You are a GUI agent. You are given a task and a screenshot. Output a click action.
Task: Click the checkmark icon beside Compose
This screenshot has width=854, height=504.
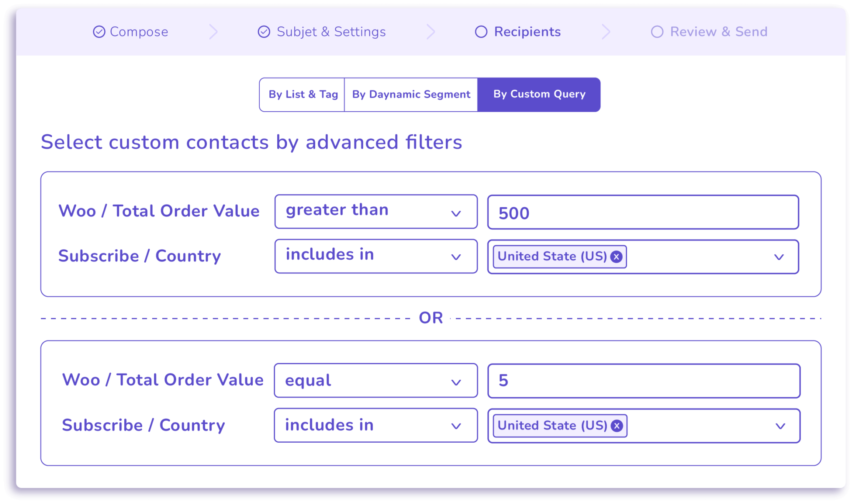point(99,31)
